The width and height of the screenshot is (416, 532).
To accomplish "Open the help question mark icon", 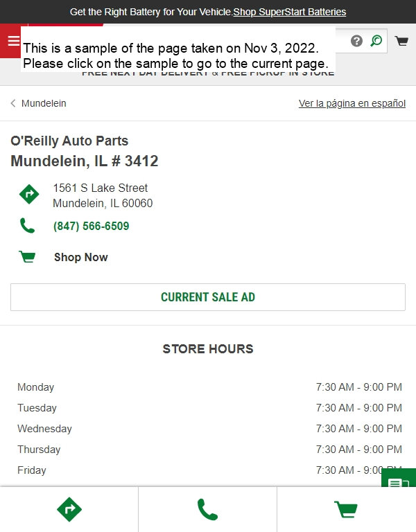I will pyautogui.click(x=356, y=41).
